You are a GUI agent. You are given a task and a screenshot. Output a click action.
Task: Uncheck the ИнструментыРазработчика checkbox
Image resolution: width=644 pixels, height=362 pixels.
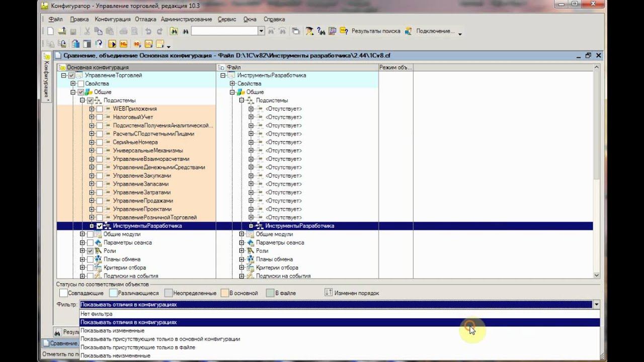click(100, 226)
